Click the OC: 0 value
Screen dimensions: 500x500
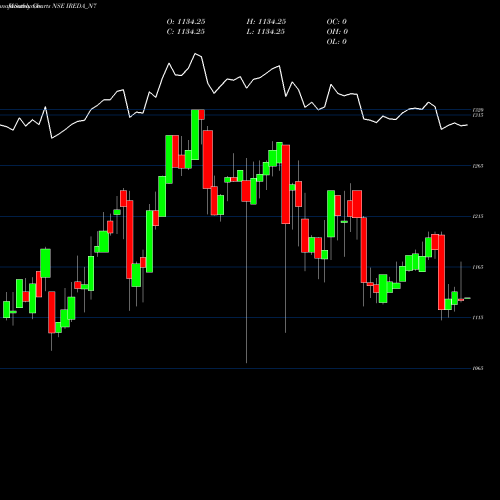337,22
